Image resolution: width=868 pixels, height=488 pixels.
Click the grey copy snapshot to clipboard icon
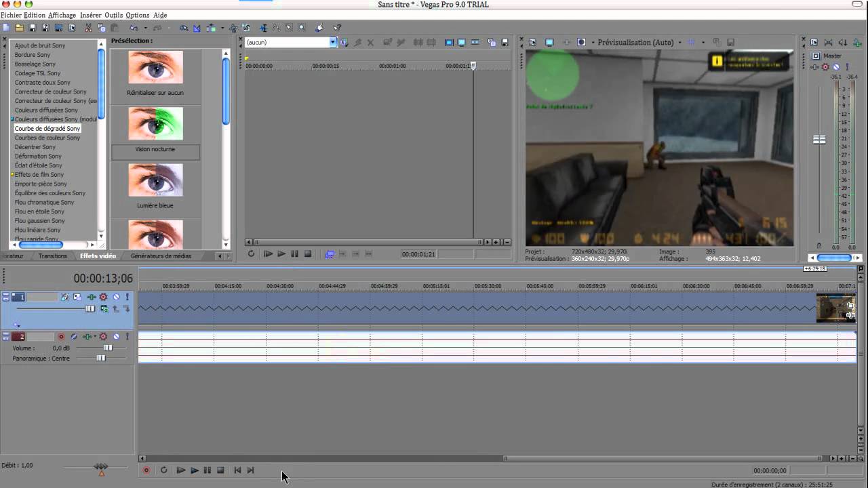717,42
